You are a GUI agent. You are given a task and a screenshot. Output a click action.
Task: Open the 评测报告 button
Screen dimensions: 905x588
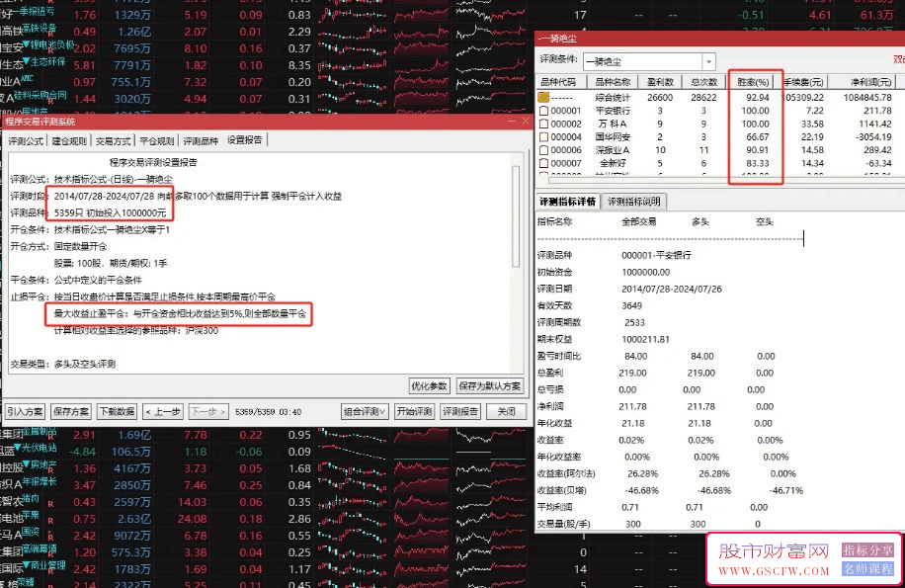460,411
